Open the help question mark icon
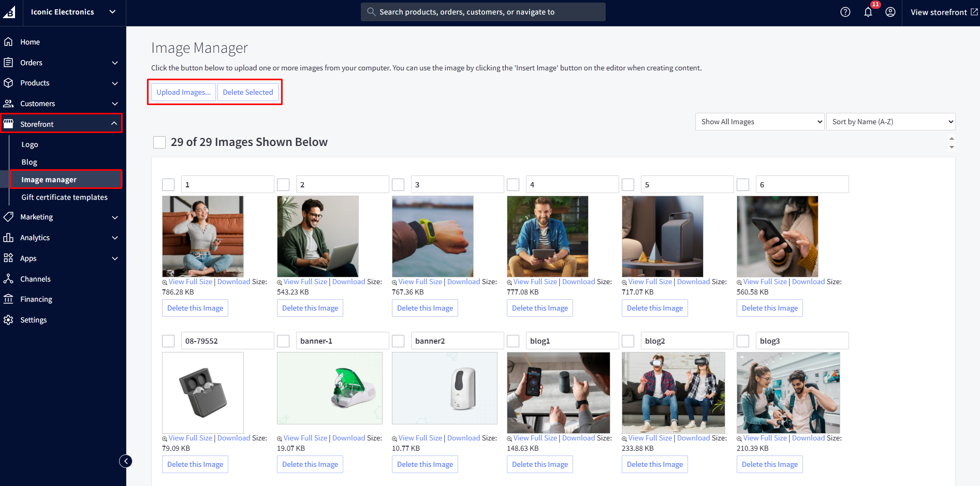The height and width of the screenshot is (486, 980). coord(845,12)
